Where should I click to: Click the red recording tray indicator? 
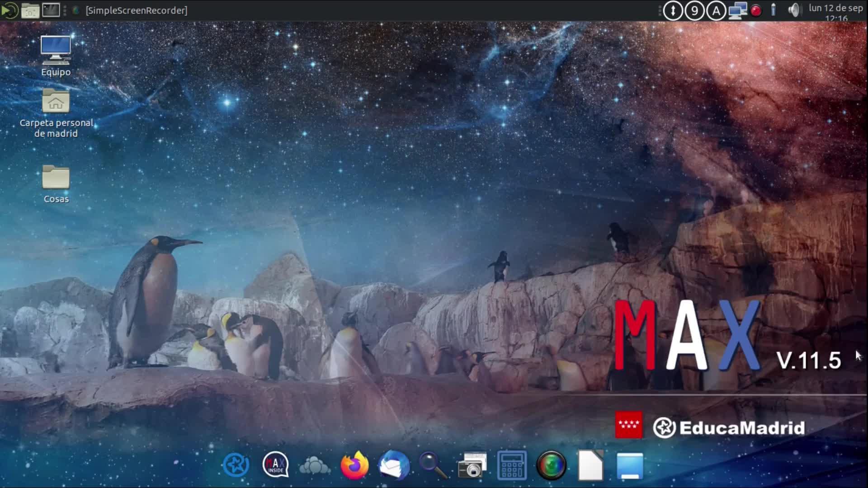pyautogui.click(x=755, y=10)
